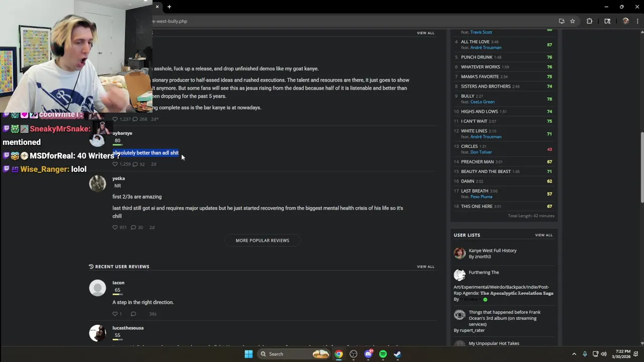The image size is (644, 362).
Task: Open the track All The Love
Action: 475,42
